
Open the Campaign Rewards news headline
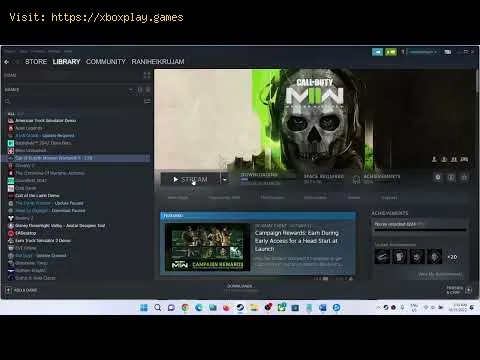click(x=297, y=241)
